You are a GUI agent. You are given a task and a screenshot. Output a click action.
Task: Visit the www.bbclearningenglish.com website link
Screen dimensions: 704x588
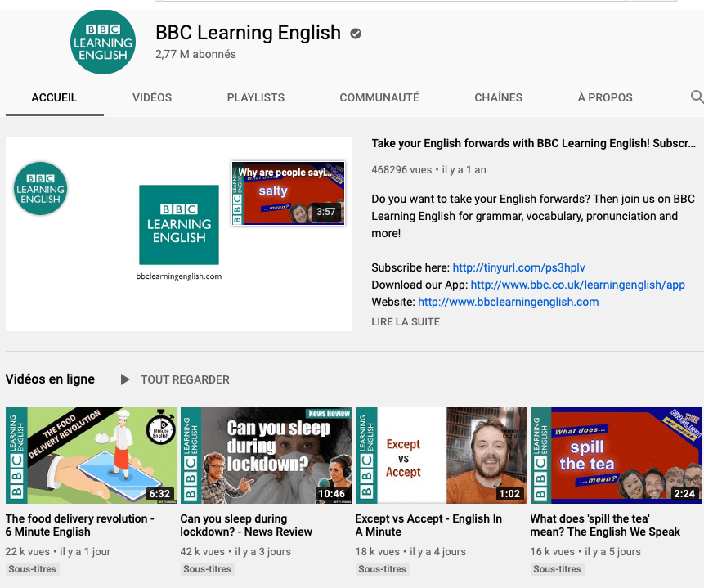(x=508, y=302)
